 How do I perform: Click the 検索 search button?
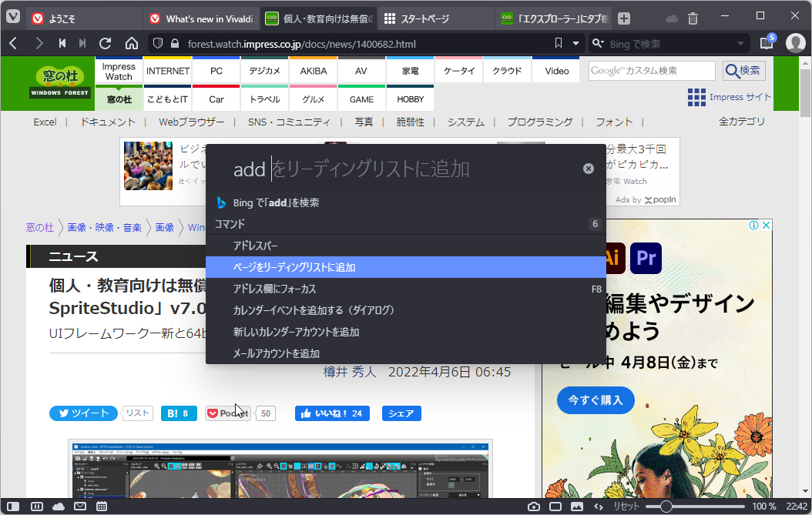coord(742,70)
